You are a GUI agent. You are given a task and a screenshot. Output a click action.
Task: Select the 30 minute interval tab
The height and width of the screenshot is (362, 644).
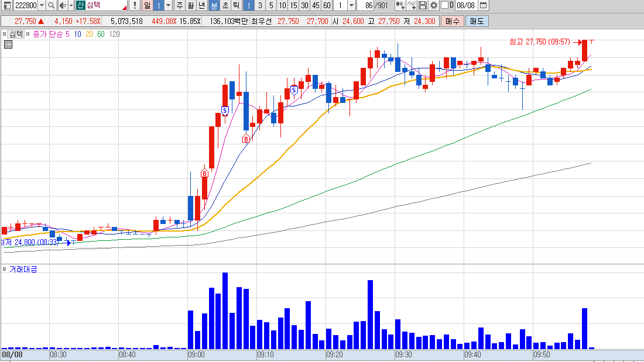click(x=304, y=5)
